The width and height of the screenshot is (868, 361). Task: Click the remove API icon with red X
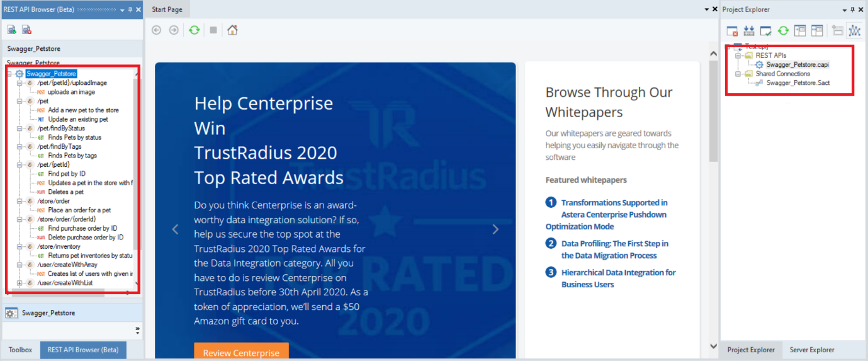(x=26, y=30)
